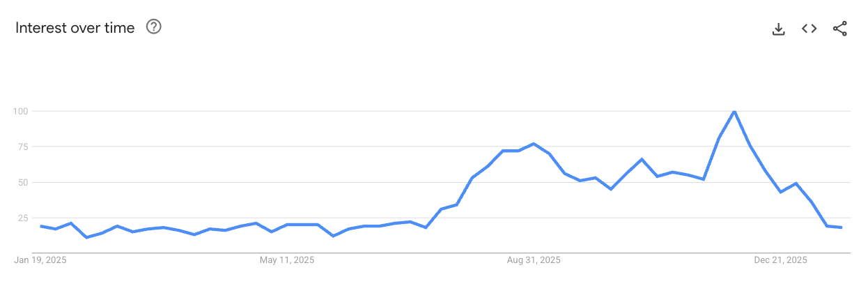Click the May 11, 2025 axis label

pyautogui.click(x=287, y=260)
